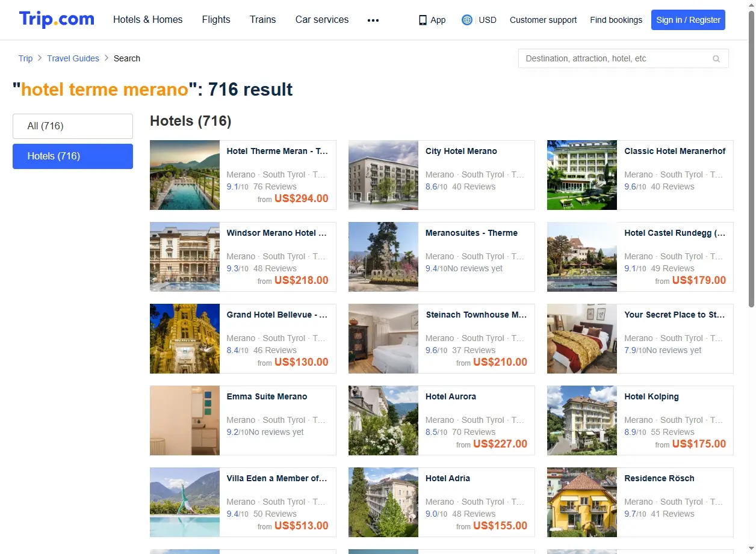Image resolution: width=756 pixels, height=554 pixels.
Task: Open the USD currency selector
Action: tap(488, 20)
